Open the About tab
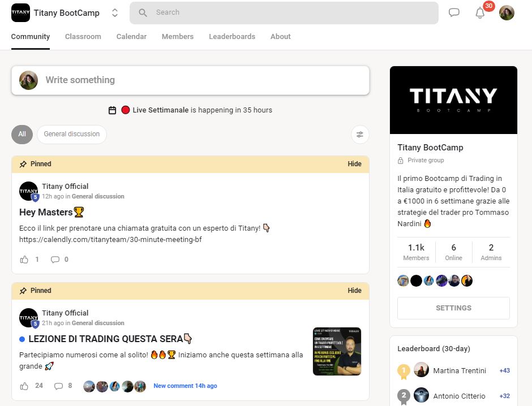532x406 pixels. coord(281,37)
